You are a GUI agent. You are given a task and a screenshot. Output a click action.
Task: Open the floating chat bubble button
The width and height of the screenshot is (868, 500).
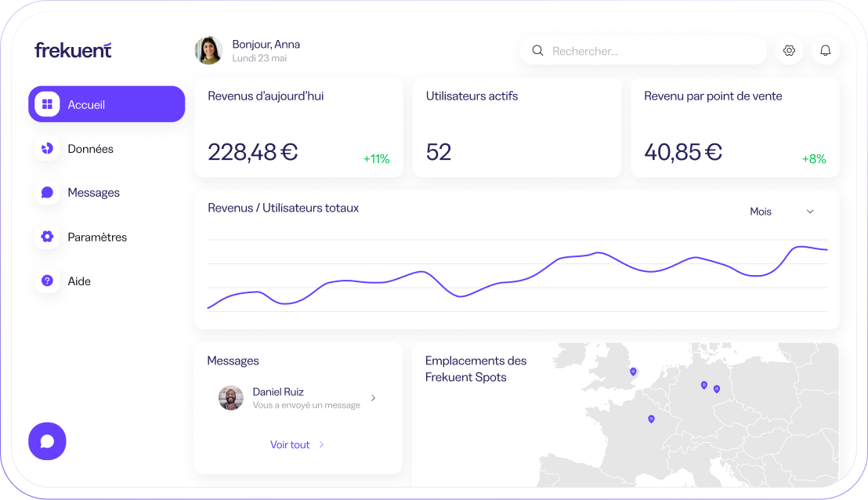(47, 441)
